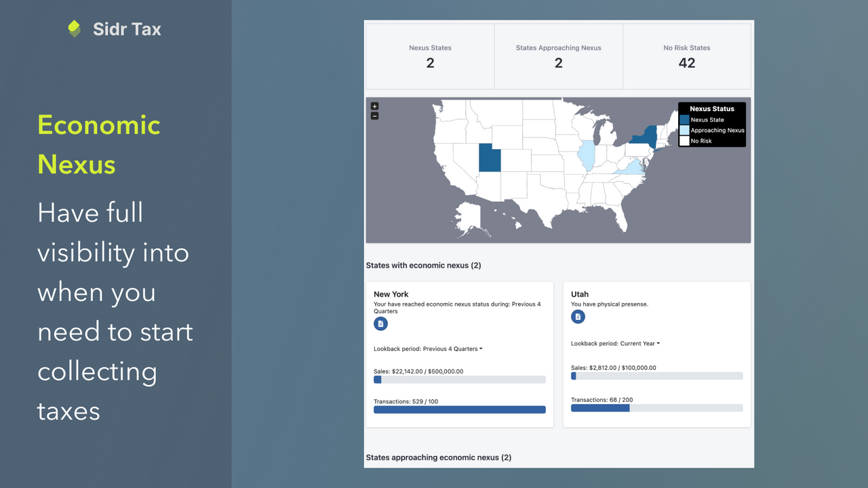Switch to the States Approaching Nexus panel
The height and width of the screenshot is (488, 868).
point(558,56)
